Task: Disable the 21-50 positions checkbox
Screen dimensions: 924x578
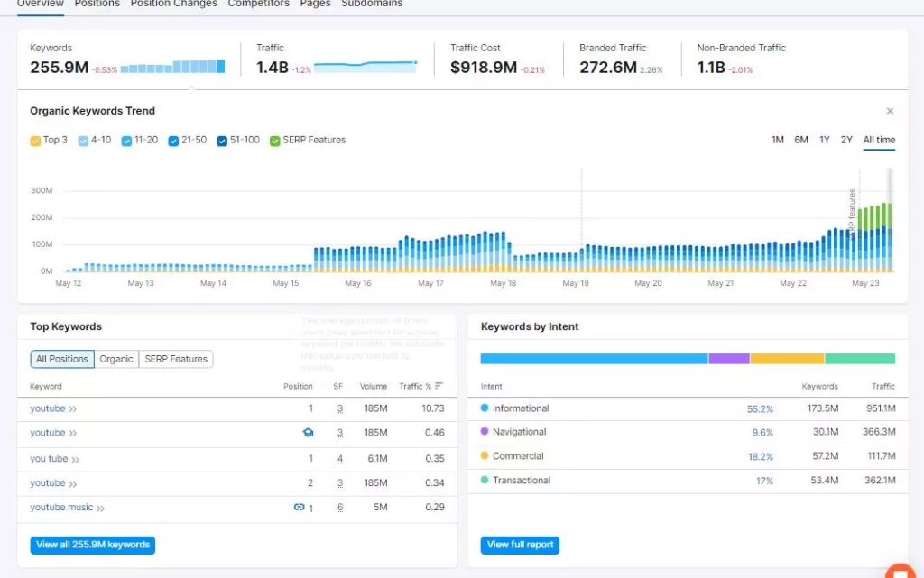Action: (x=173, y=141)
